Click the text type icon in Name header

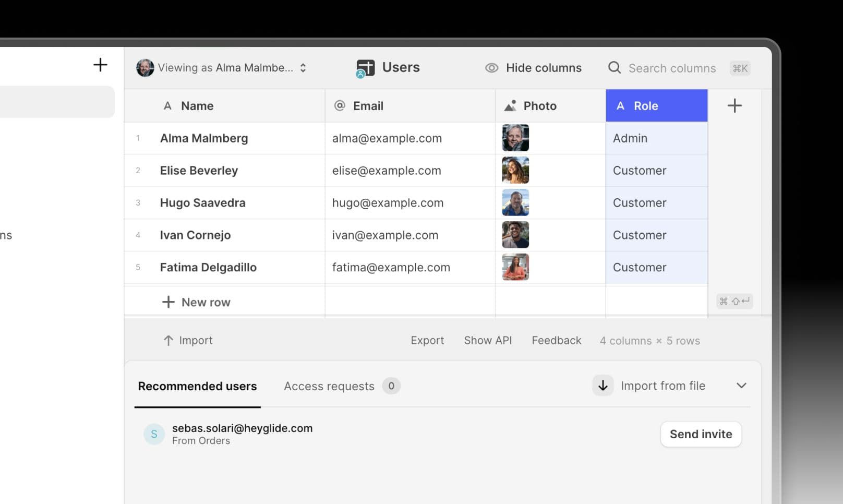[x=167, y=106]
